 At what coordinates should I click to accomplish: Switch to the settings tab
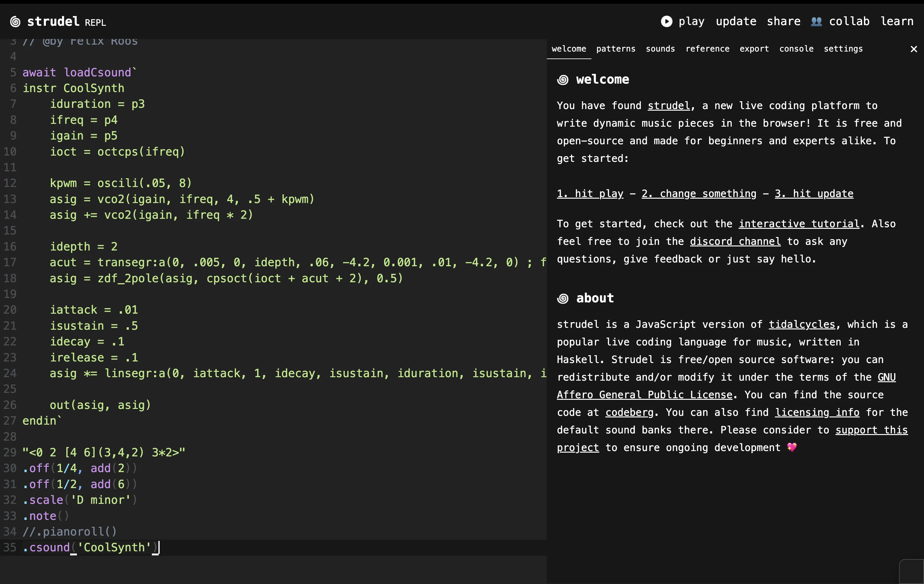point(843,49)
